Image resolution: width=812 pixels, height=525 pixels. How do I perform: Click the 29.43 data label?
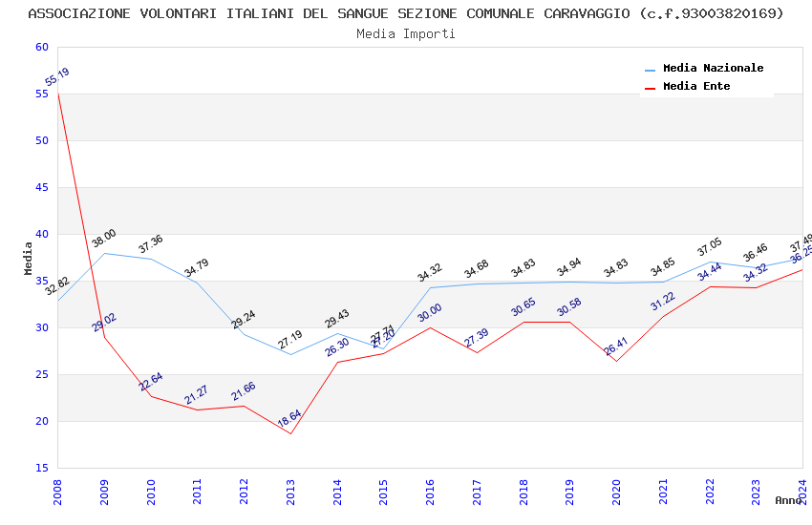(x=336, y=319)
